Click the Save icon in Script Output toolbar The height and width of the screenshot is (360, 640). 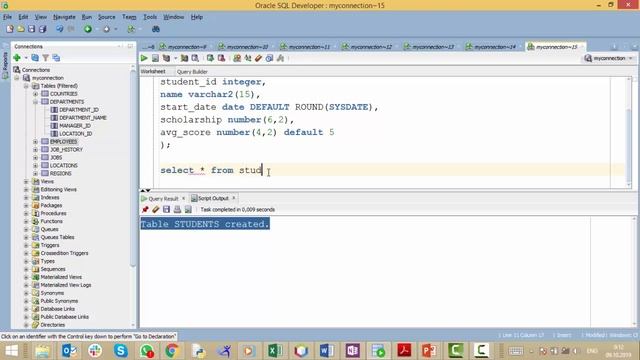tap(167, 209)
